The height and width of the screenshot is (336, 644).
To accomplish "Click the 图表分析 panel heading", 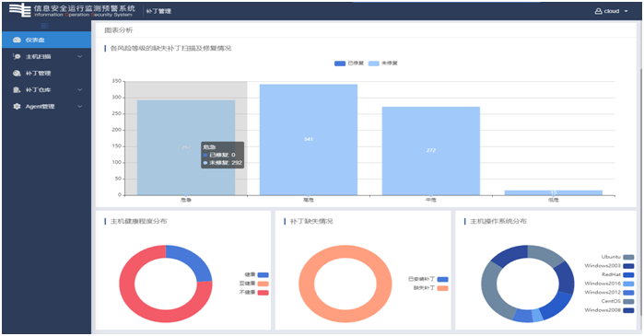I will (119, 30).
